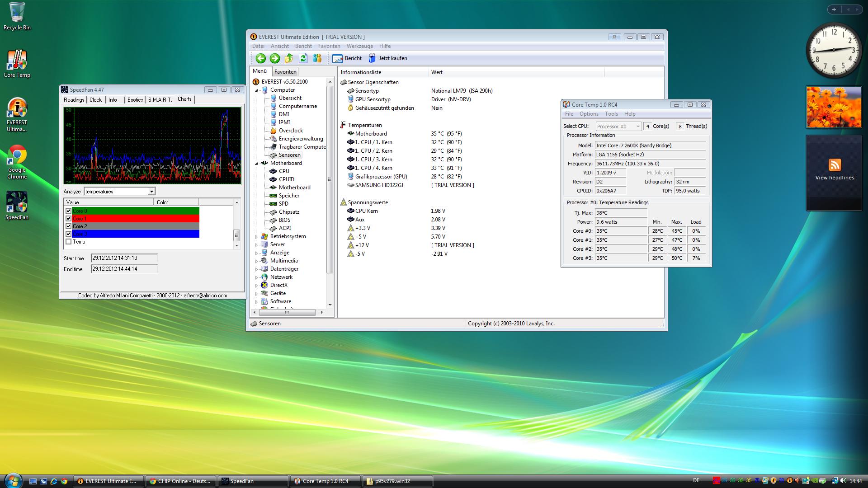Click the Jetzt kaufen button
The image size is (868, 488).
coord(388,58)
